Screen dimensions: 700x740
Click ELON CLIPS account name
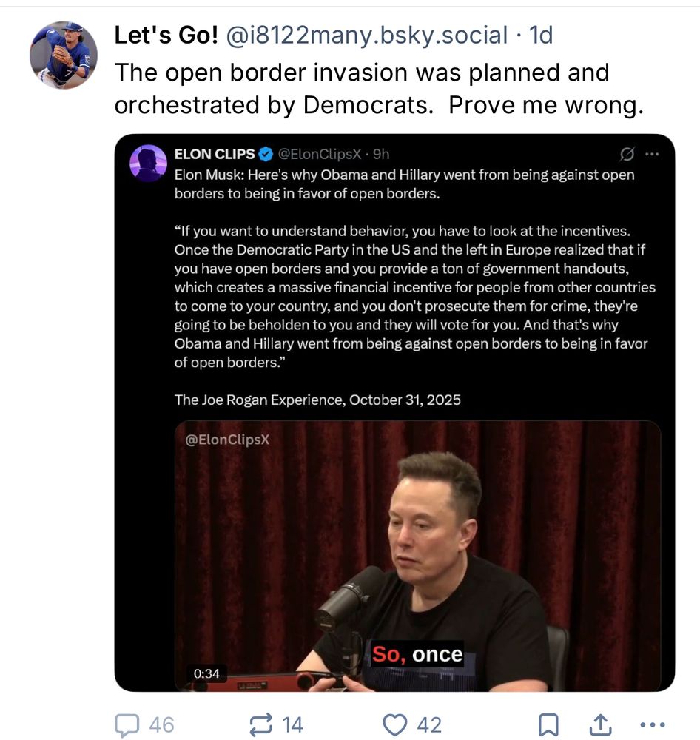coord(215,154)
